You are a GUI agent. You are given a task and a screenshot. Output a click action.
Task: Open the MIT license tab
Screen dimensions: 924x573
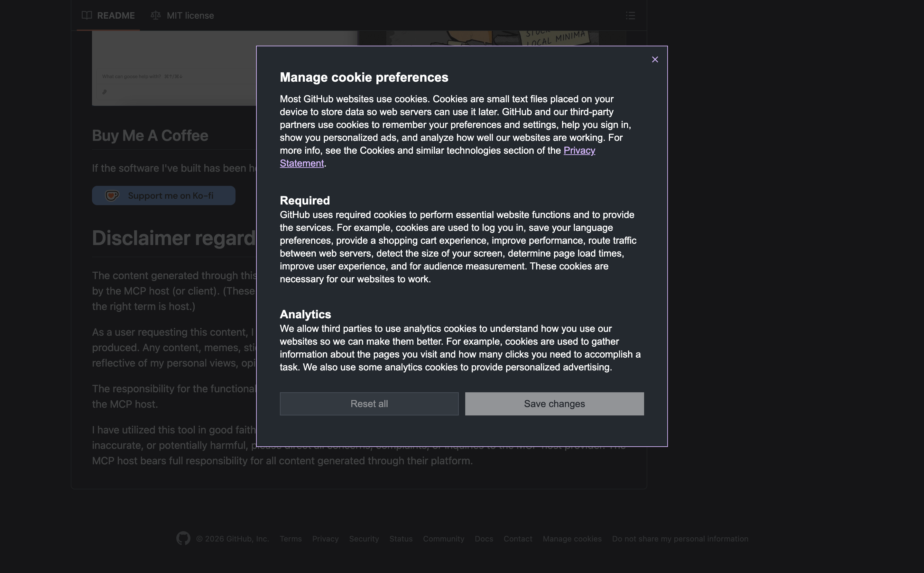(x=190, y=15)
